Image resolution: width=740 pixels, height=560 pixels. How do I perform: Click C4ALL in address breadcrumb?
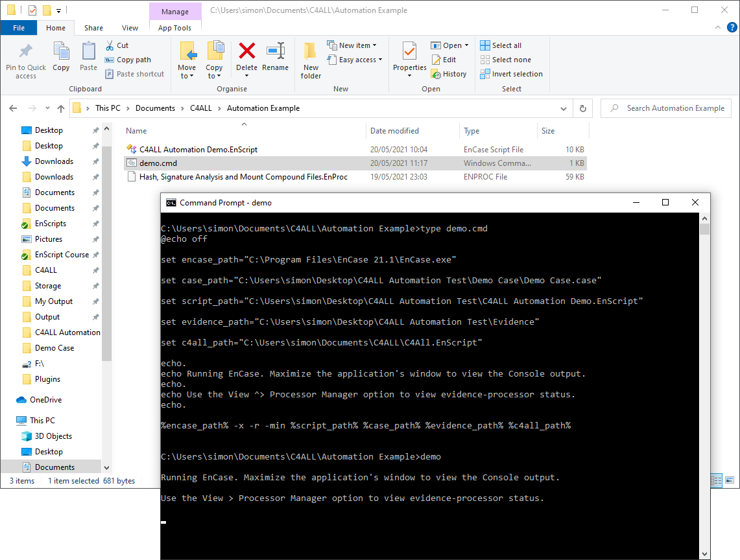[201, 108]
